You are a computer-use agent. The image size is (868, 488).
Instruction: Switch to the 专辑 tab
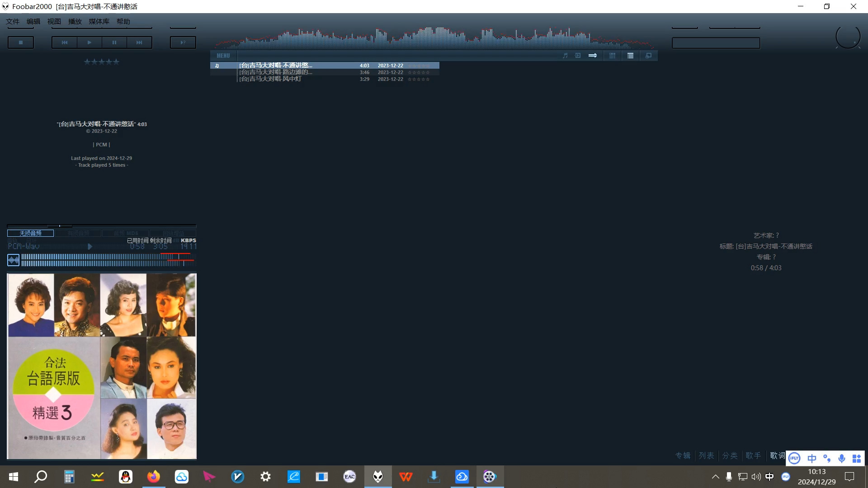point(683,455)
